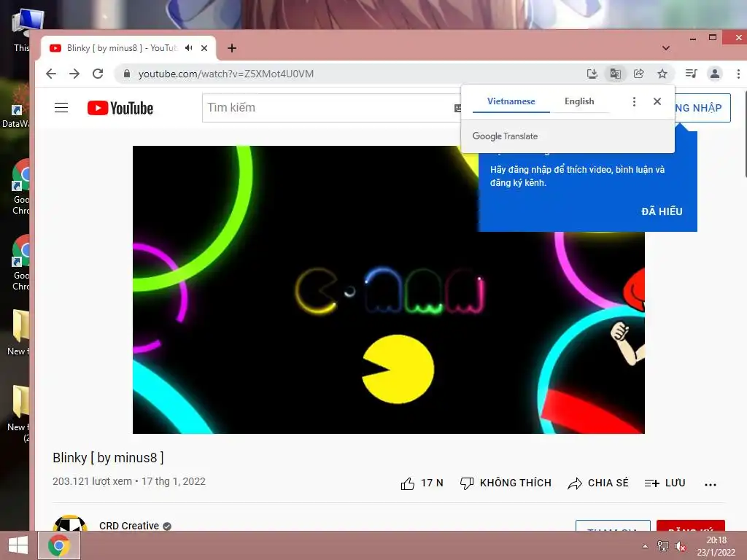Open the YouTube hamburger guide menu
The height and width of the screenshot is (560, 747).
pyautogui.click(x=61, y=108)
